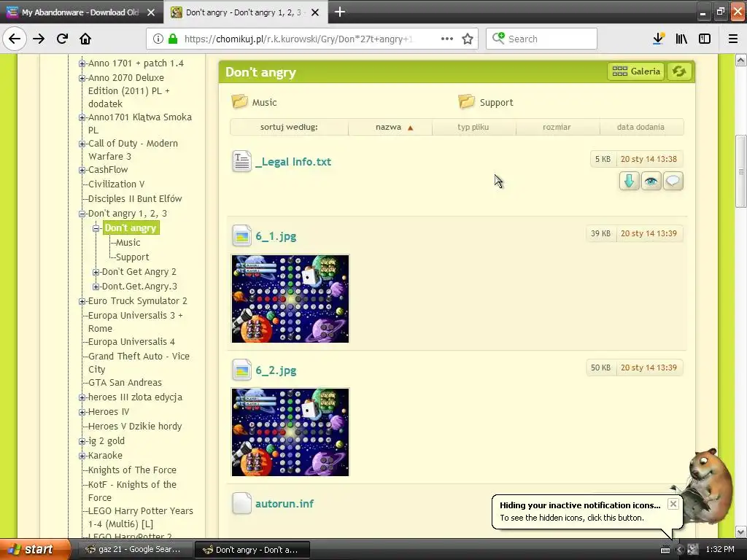Open the 6_2.jpg file link
This screenshot has height=560, width=747.
click(276, 370)
